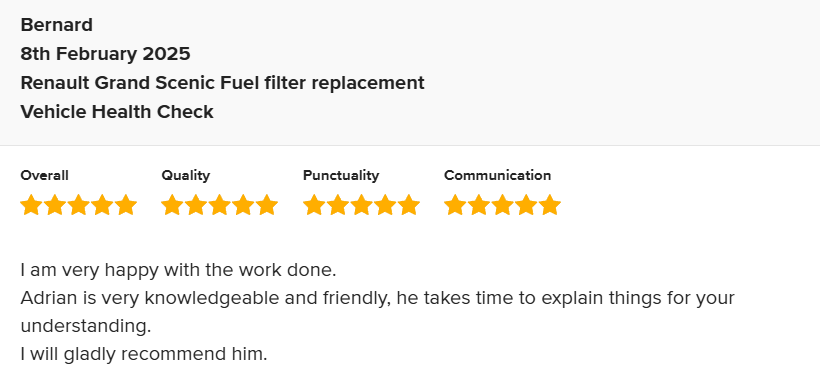Viewport: 820px width, 387px height.
Task: Click Renault Grand Scenic Fuel filter replacement
Action: point(223,83)
